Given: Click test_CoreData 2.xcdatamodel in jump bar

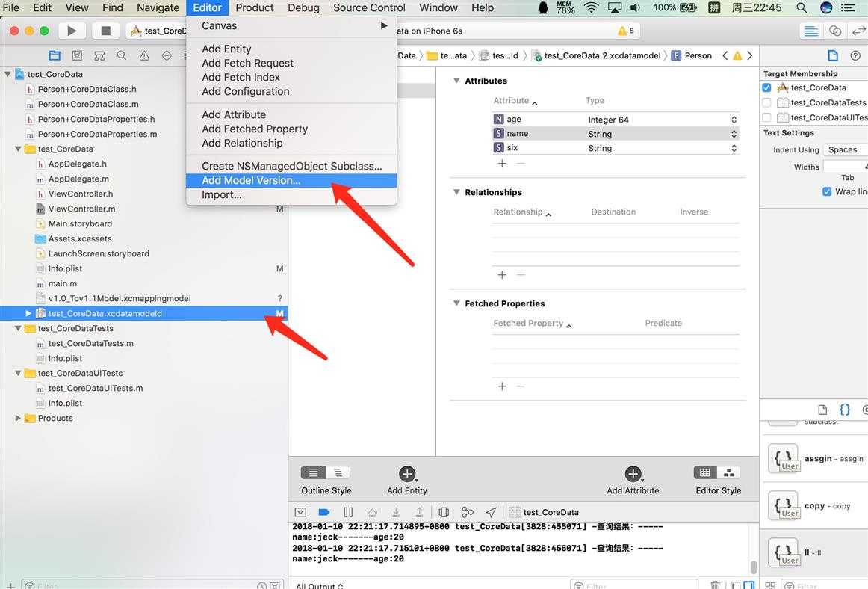Looking at the screenshot, I should coord(597,55).
